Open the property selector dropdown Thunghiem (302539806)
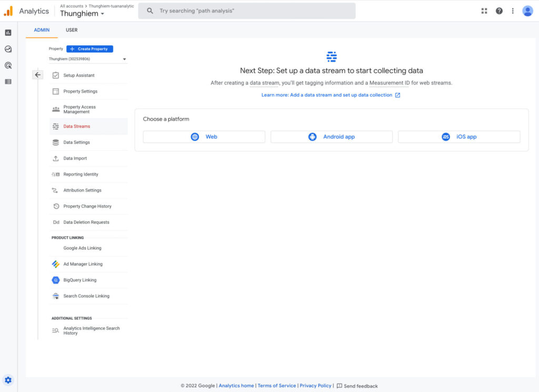 pyautogui.click(x=88, y=59)
